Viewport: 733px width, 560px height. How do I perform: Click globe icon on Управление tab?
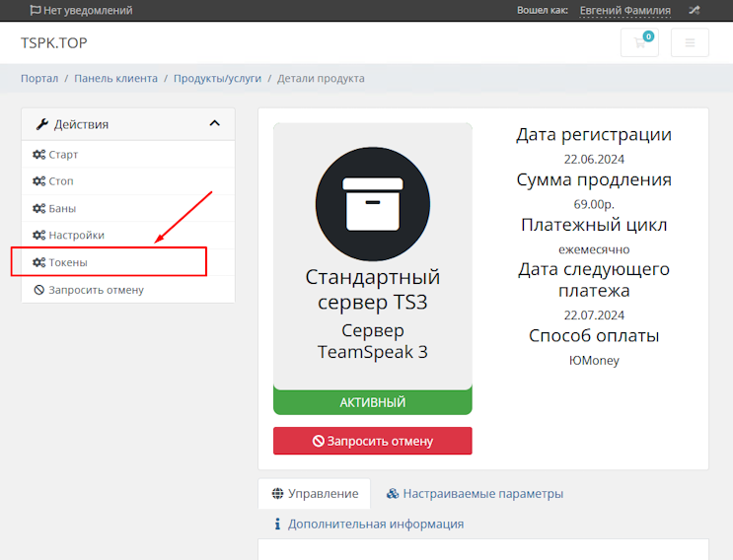(277, 494)
